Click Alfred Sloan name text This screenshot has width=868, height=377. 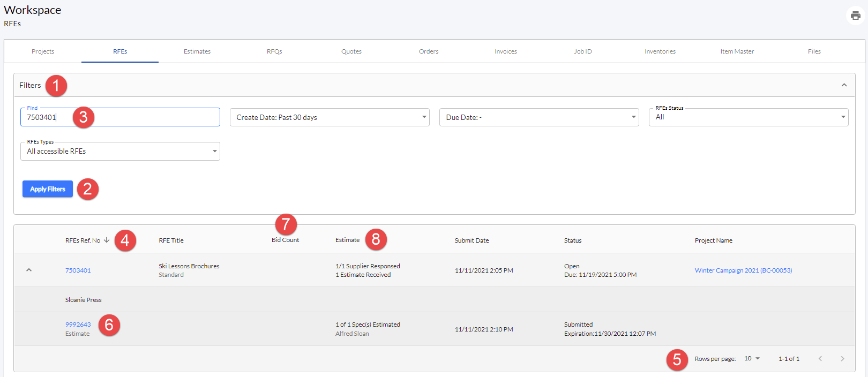pos(352,334)
